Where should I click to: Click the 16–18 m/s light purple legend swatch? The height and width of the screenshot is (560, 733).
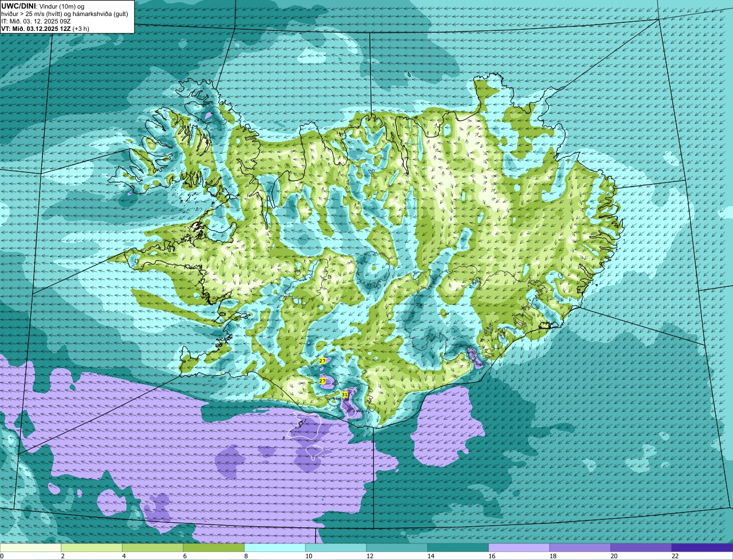pos(519,547)
